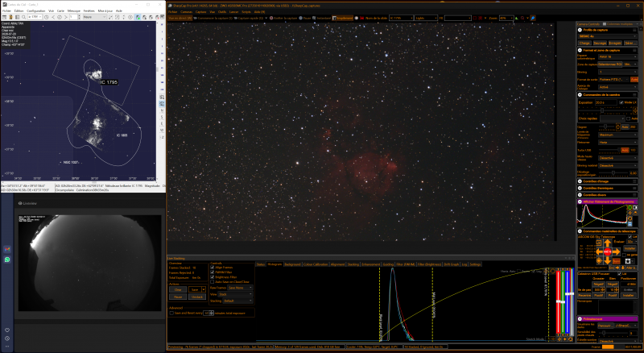The image size is (644, 353).
Task: Open the Raw Frames Save None dropdown
Action: pos(240,288)
